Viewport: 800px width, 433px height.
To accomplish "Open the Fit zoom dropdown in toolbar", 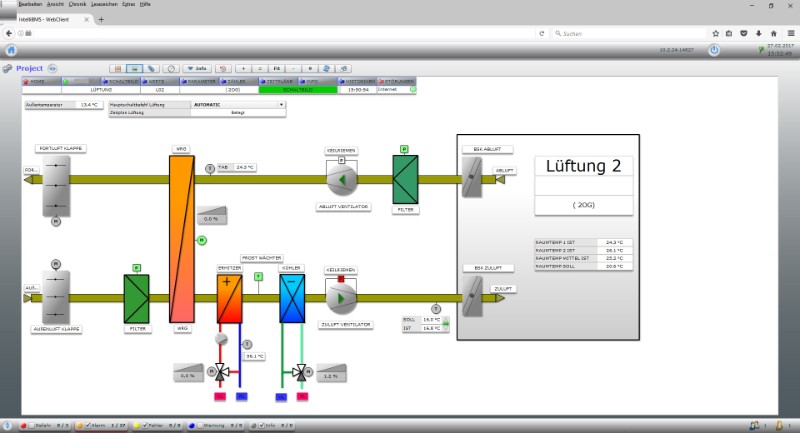I will click(282, 68).
